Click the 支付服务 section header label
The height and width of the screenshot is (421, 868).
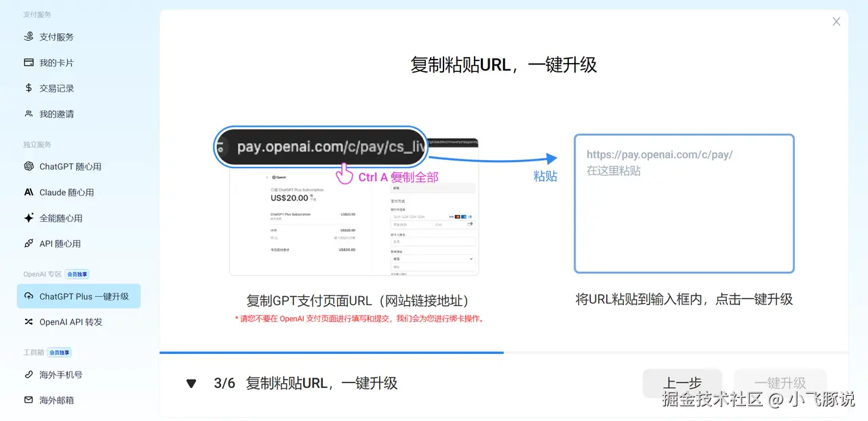(37, 14)
